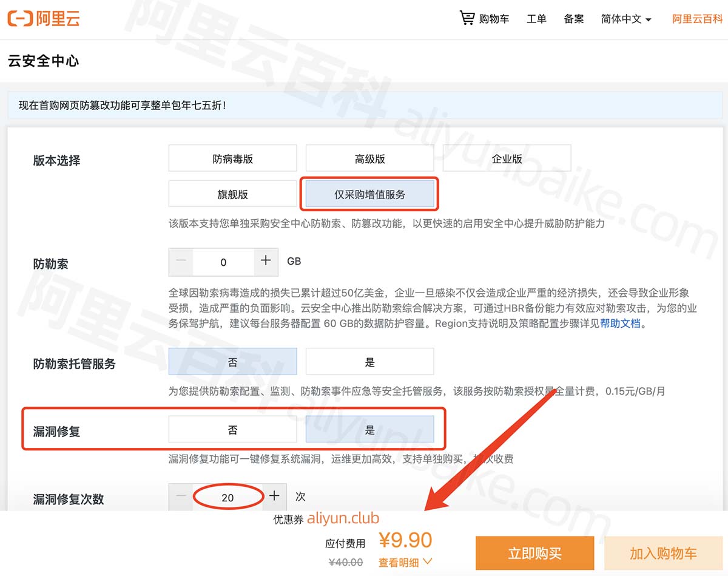Set 漏洞修复 to 是
728x576 pixels.
coord(370,430)
